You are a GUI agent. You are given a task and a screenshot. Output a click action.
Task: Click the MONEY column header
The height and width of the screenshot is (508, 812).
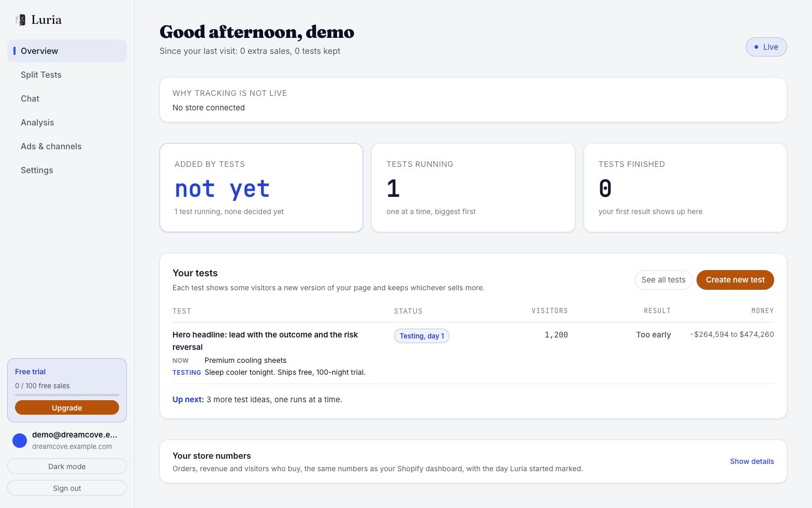(x=763, y=311)
